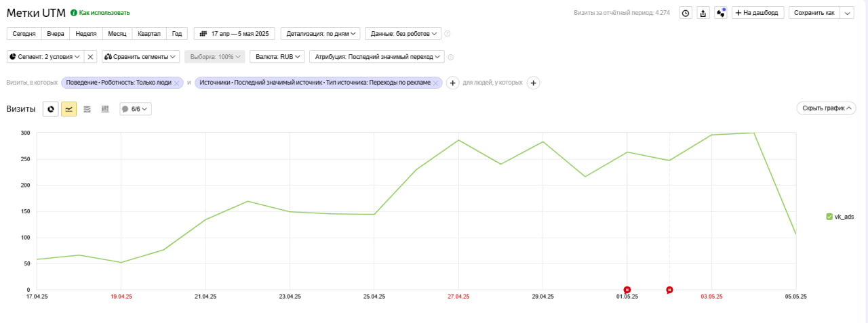Screen dimensions: 868x323
Task: Click the help icon next to Атрибуция
Action: pos(451,58)
